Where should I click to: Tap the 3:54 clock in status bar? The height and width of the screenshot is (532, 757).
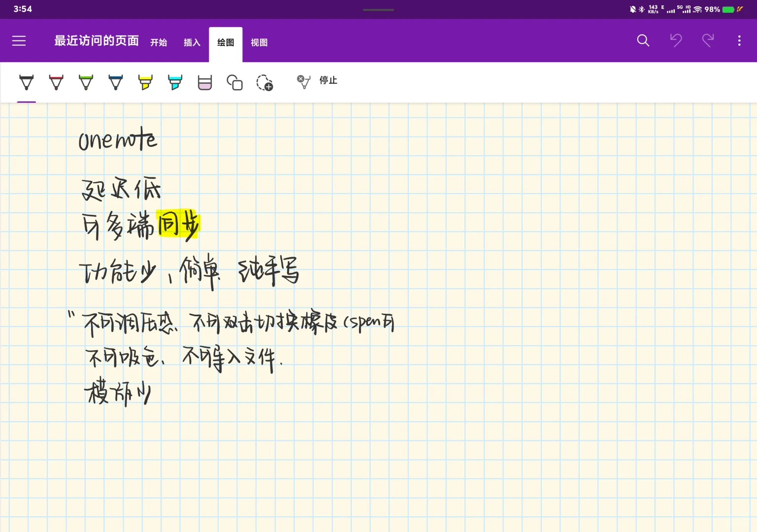coord(23,9)
